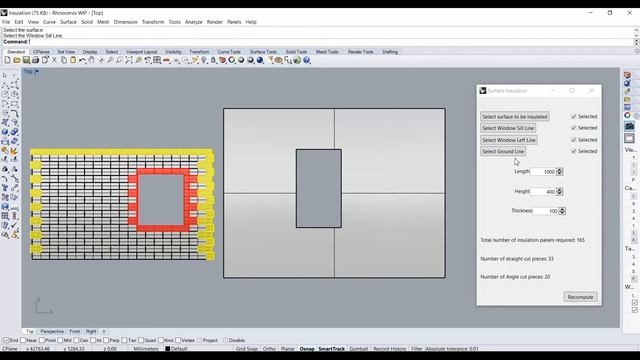Click the light bulb icon in toolbar
640x360 pixels.
[204, 60]
